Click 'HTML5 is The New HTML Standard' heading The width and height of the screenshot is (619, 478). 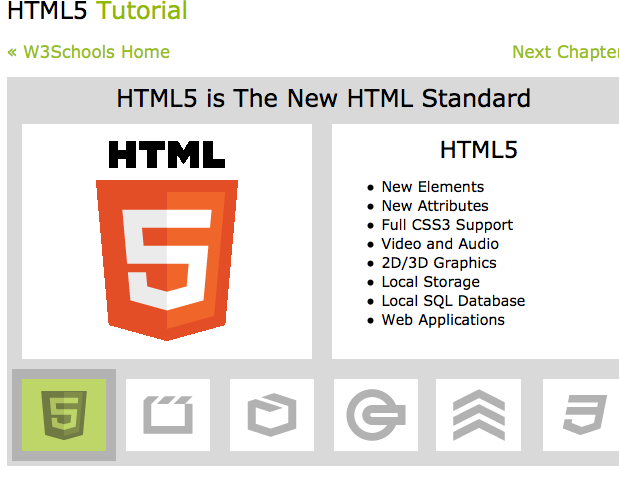click(x=324, y=98)
